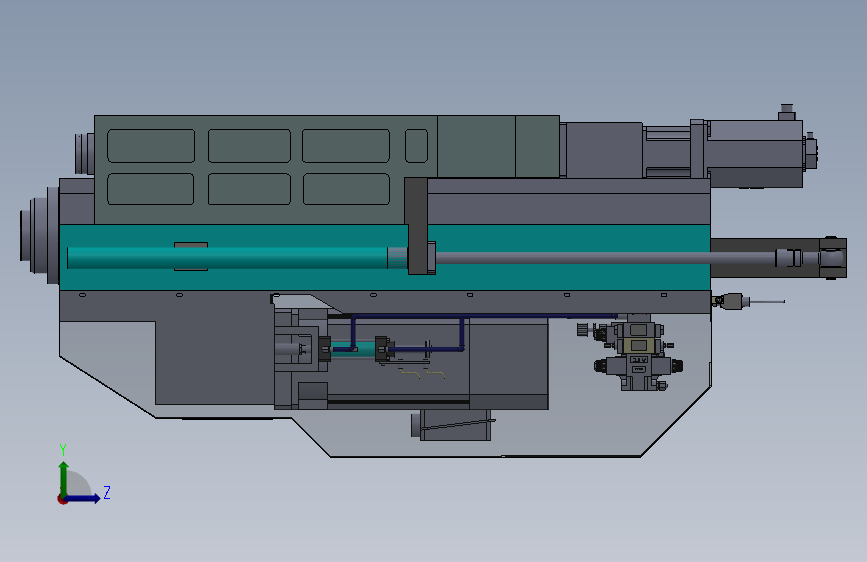Click the Y axis label on the triad
Screen dimensions: 867x562
tap(63, 449)
